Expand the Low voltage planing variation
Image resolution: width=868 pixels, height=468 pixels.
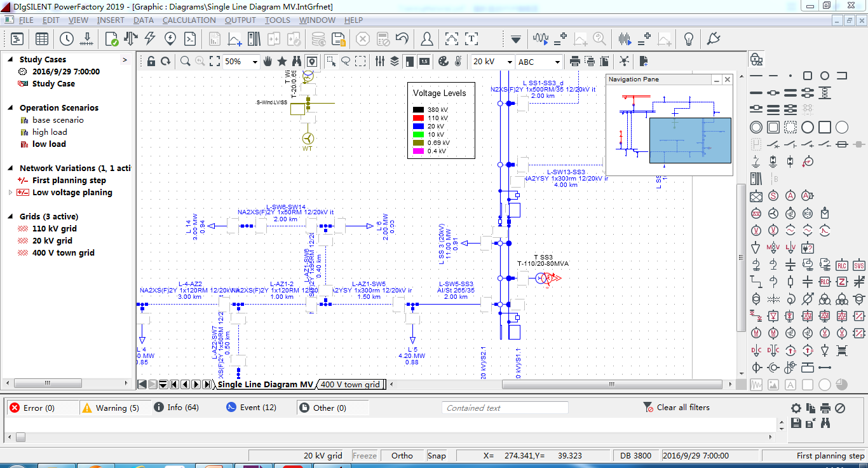point(10,192)
